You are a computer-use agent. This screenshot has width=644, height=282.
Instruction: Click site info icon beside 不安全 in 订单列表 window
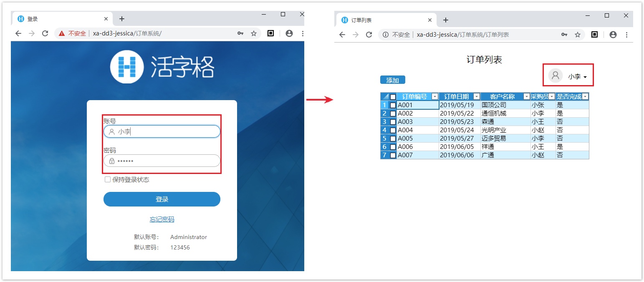coord(386,35)
